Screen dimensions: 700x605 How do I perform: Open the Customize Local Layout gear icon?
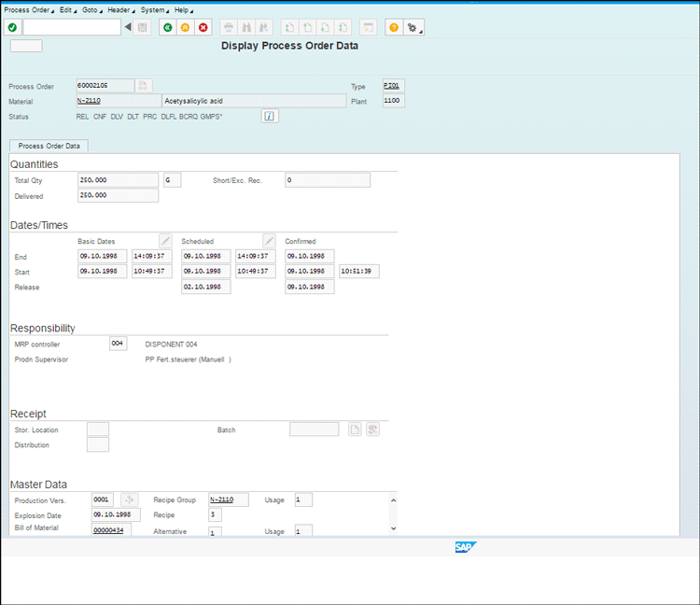412,28
